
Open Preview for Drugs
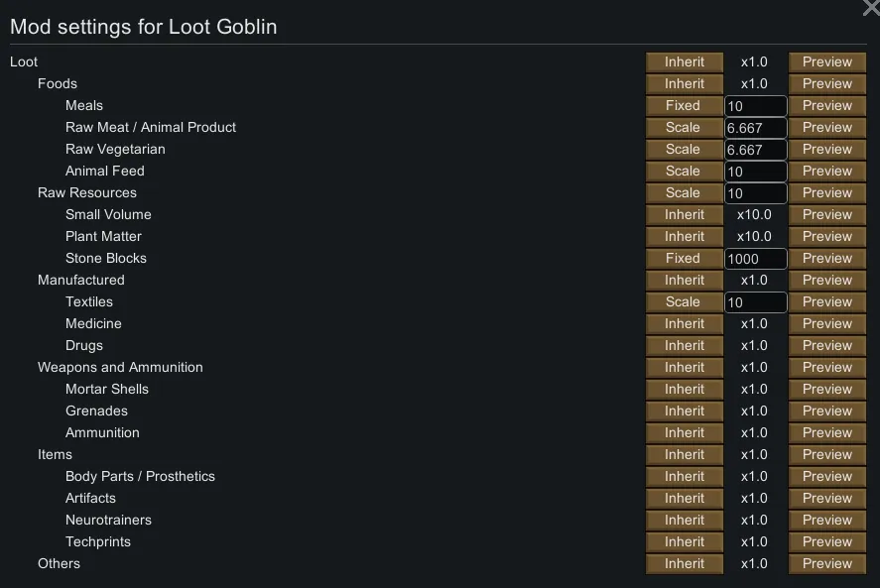tap(827, 345)
